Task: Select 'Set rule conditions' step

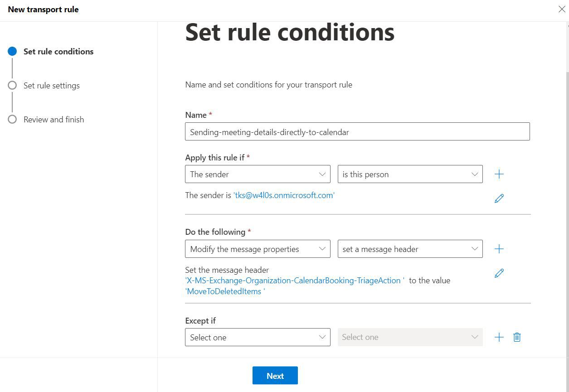Action: (x=58, y=52)
